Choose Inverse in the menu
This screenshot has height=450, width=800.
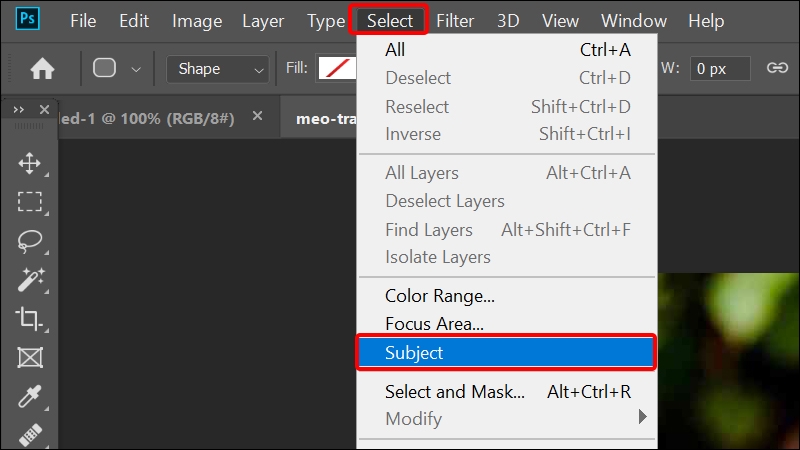[x=507, y=134]
